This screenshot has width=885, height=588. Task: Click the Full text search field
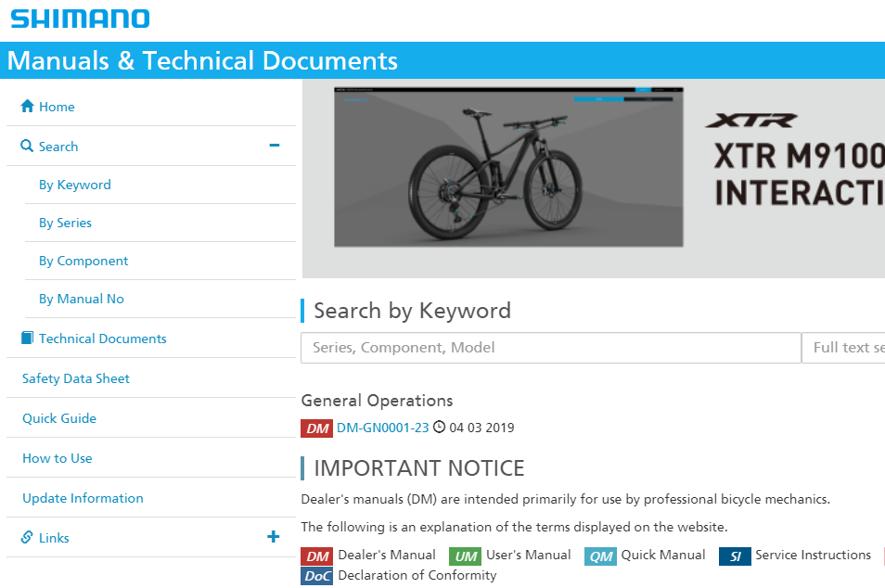point(843,348)
